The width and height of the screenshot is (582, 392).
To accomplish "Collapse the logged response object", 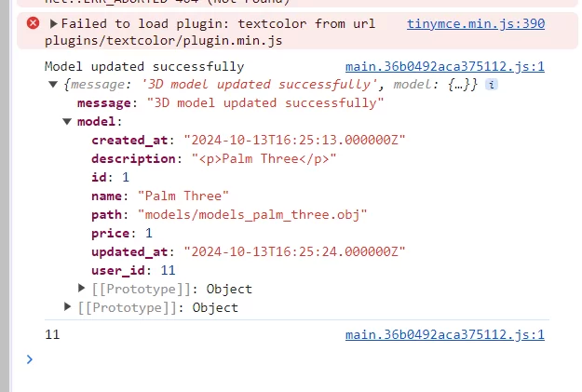I will pyautogui.click(x=53, y=85).
